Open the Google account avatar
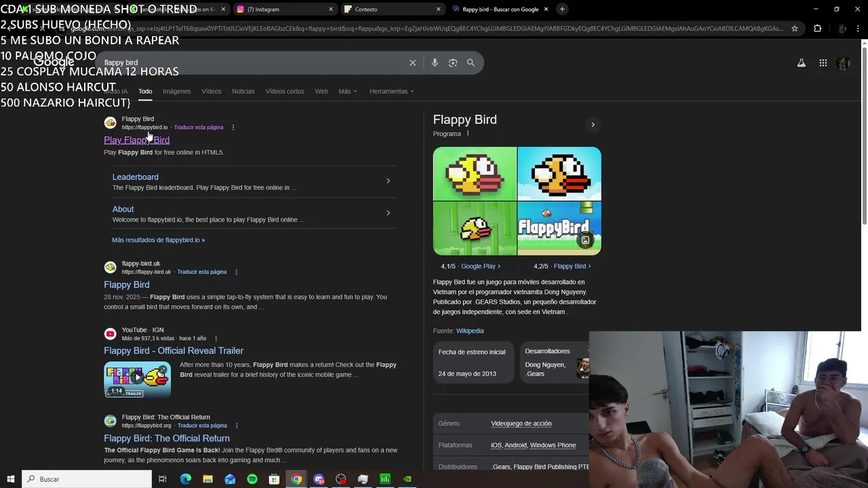 pos(844,63)
